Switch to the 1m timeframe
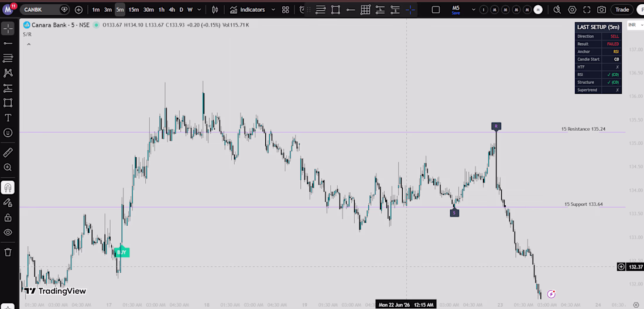 pyautogui.click(x=95, y=9)
